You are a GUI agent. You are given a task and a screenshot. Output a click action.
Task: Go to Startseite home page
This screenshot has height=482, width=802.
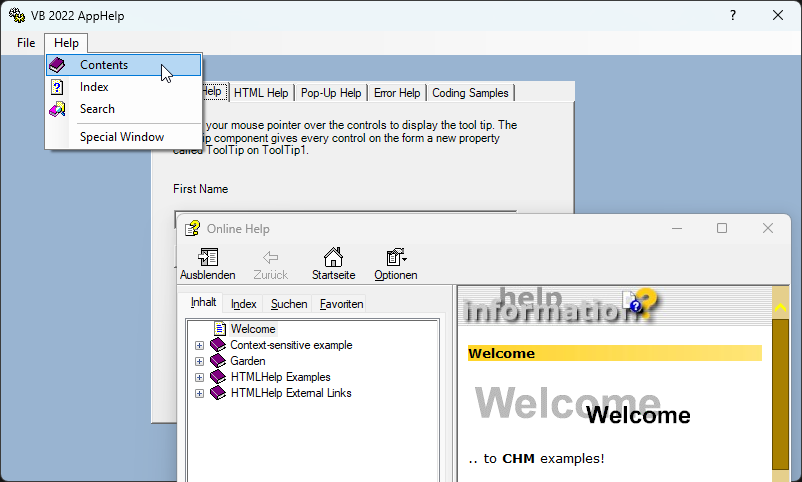[333, 264]
